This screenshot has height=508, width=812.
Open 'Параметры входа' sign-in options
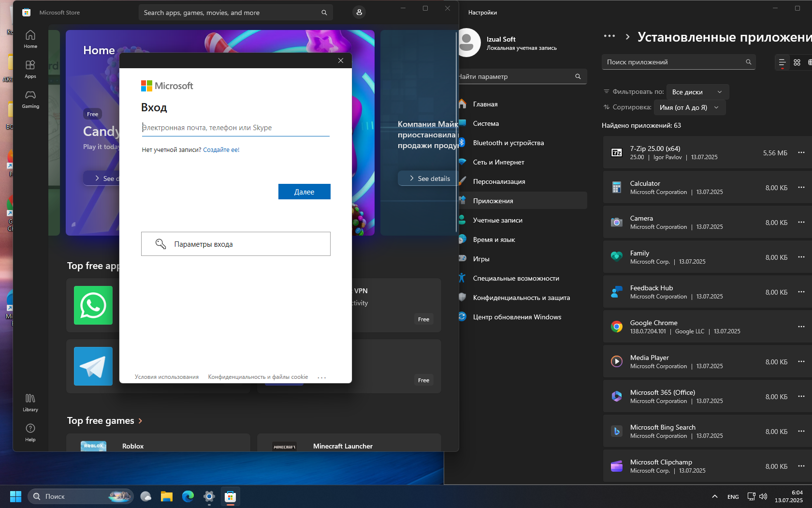click(x=236, y=244)
